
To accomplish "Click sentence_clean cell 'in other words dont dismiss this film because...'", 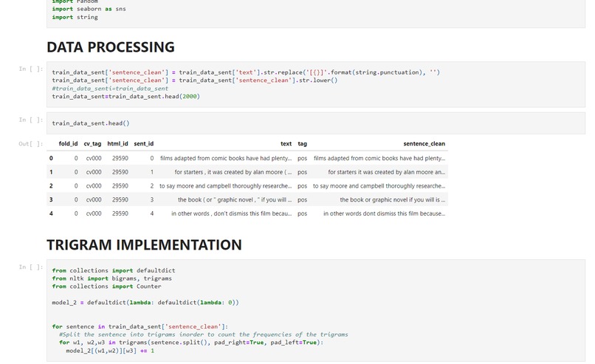I will pyautogui.click(x=385, y=213).
